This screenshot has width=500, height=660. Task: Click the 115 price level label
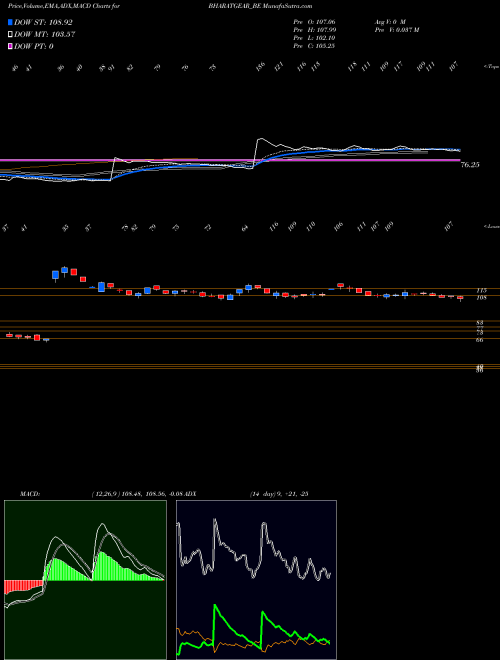point(481,290)
